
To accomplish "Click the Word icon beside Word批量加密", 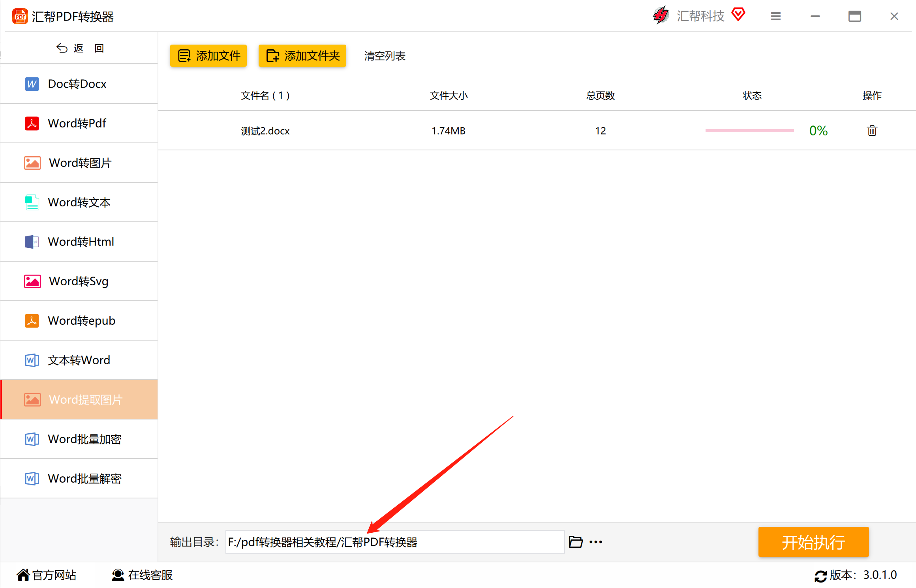I will (32, 439).
